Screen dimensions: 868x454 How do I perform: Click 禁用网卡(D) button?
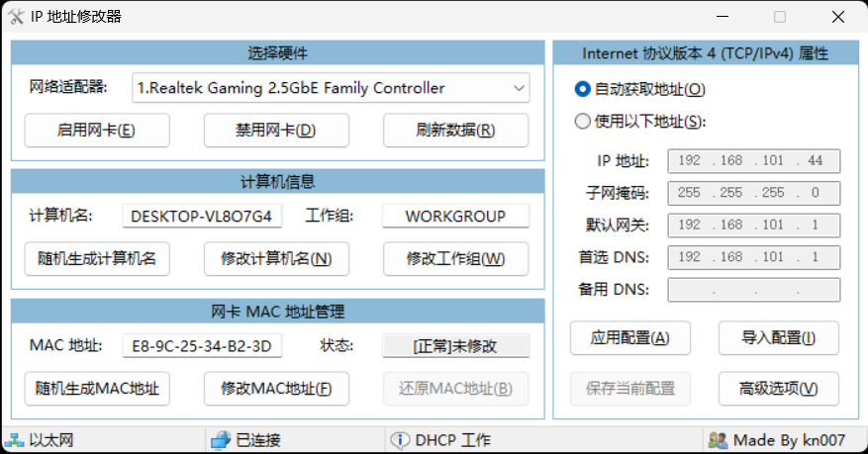[x=276, y=131]
